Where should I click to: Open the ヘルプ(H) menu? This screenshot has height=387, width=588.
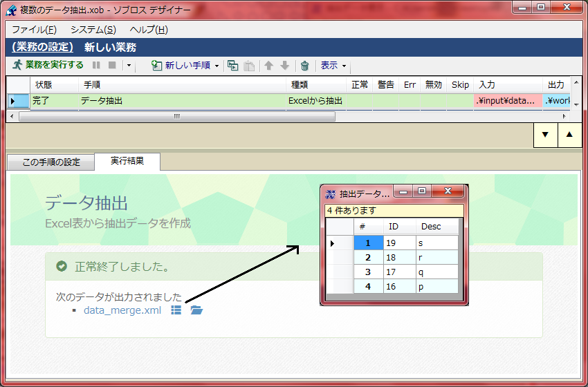coord(149,30)
